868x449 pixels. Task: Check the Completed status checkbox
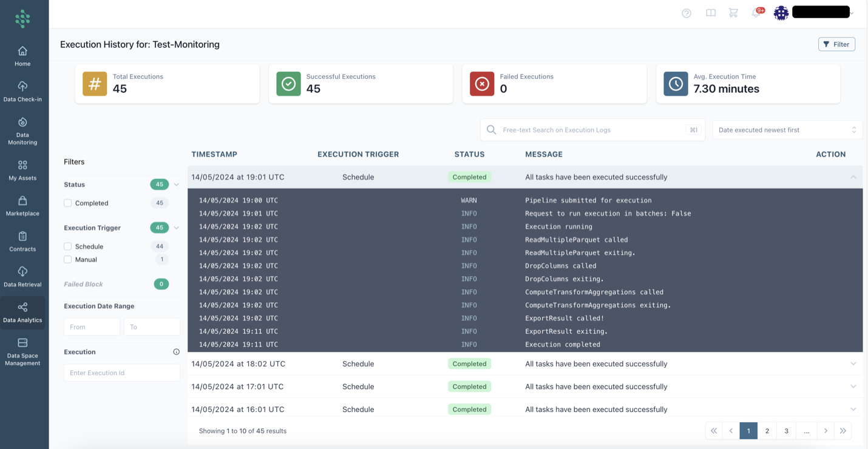click(68, 203)
